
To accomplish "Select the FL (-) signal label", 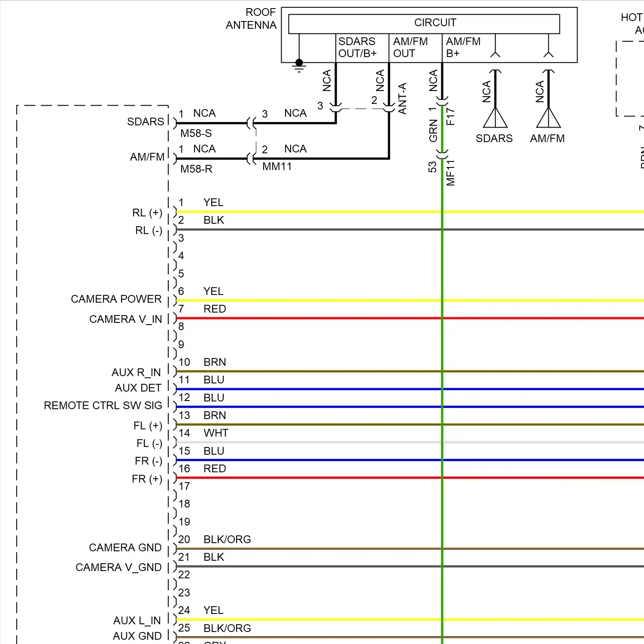I will [149, 443].
